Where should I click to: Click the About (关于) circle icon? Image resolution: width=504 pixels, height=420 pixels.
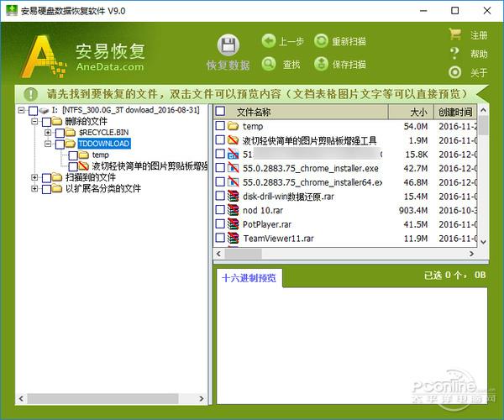(454, 72)
